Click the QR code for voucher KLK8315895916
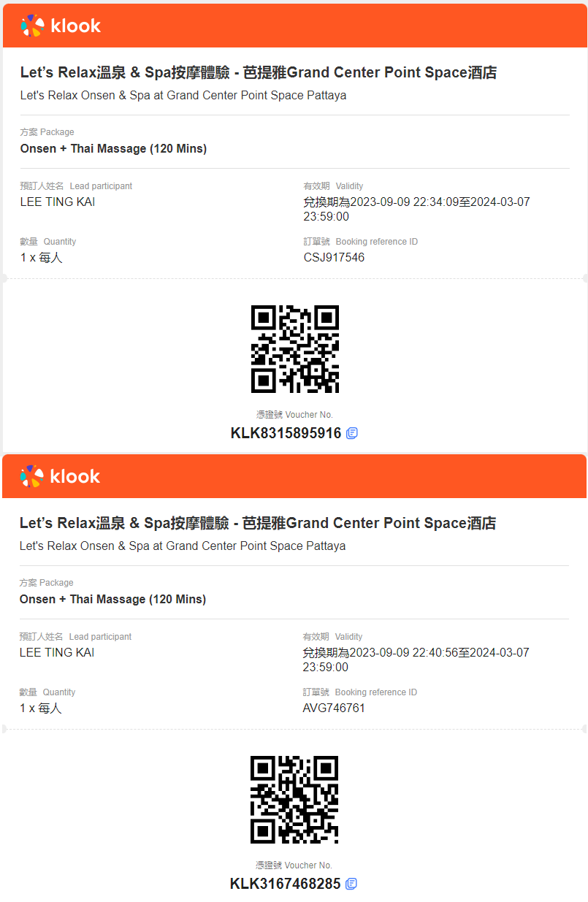 pyautogui.click(x=295, y=349)
